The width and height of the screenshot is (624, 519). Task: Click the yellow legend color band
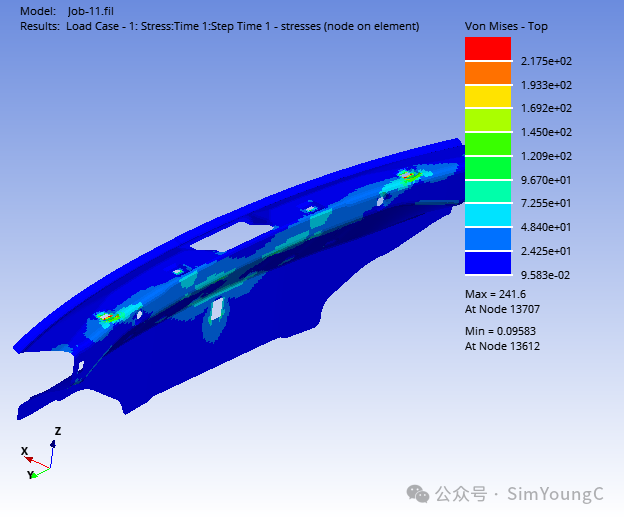pyautogui.click(x=488, y=96)
